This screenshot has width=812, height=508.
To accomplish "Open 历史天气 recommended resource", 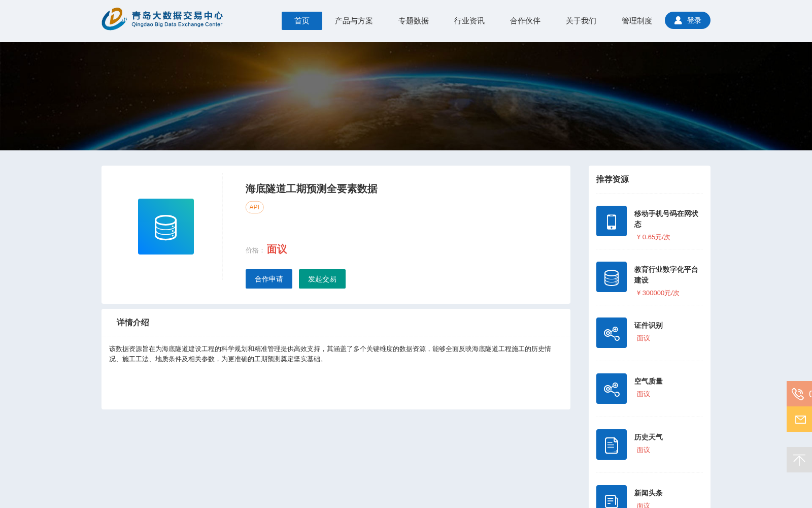I will pyautogui.click(x=649, y=437).
